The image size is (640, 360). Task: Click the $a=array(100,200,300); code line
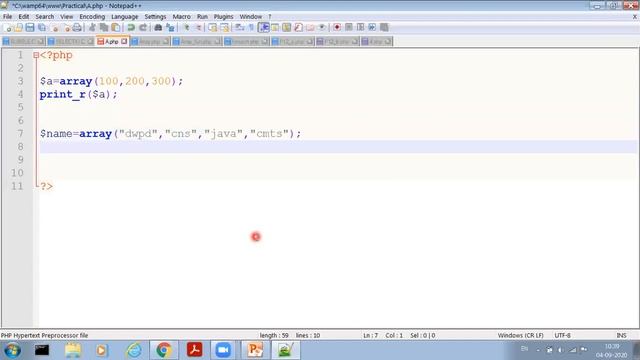coord(111,81)
